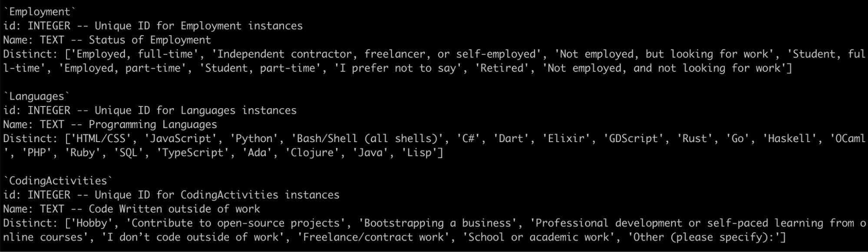
Task: Click 'Unique ID for Employment instances' text
Action: 198,26
